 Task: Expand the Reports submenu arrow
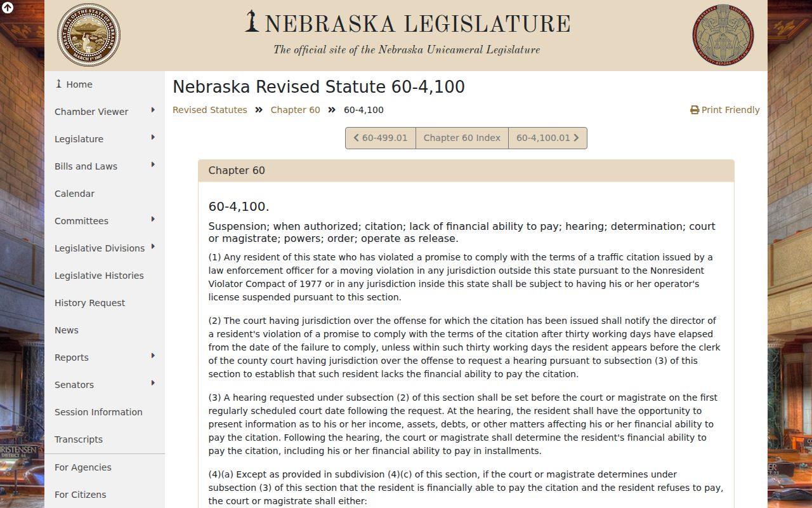click(x=153, y=356)
